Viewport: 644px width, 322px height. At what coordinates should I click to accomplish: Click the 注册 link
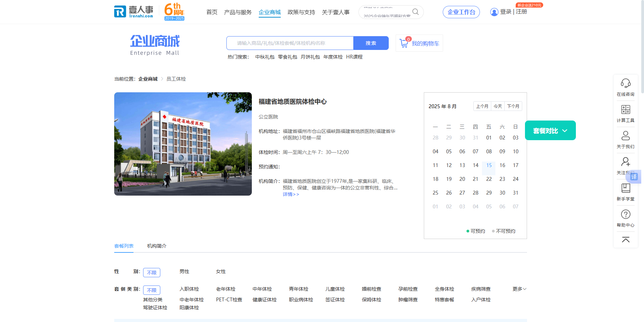point(522,12)
